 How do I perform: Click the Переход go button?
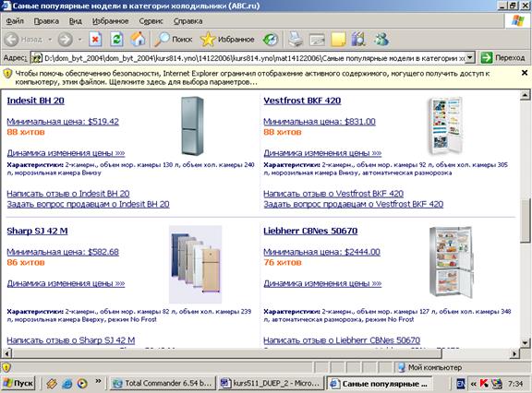click(x=503, y=57)
